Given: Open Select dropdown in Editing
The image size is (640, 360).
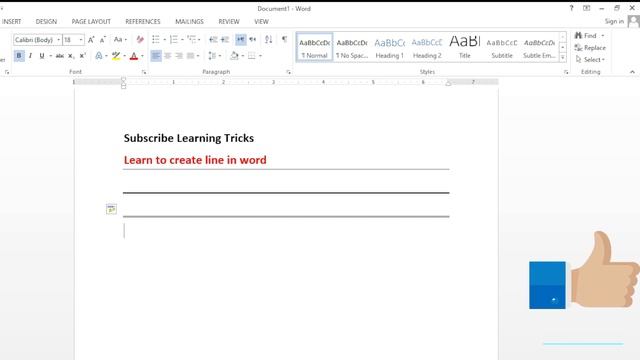Looking at the screenshot, I should pos(590,60).
